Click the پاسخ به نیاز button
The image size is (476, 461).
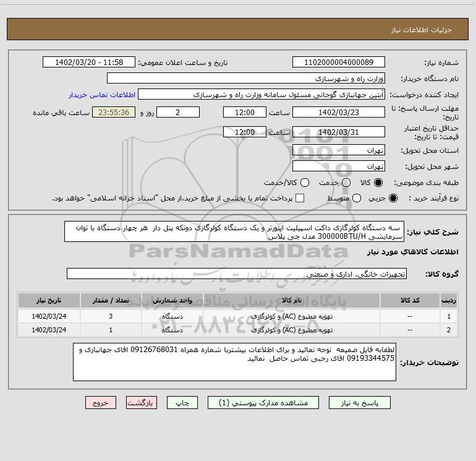[359, 403]
